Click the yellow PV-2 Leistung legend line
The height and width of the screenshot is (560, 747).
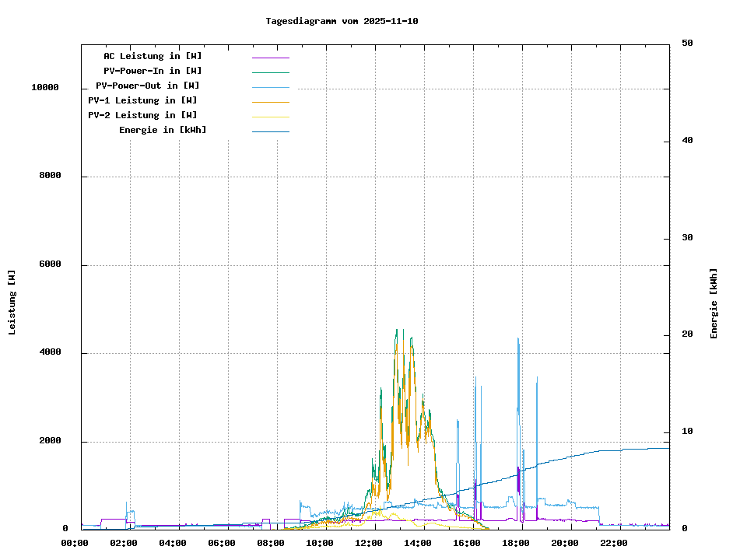[x=270, y=117]
